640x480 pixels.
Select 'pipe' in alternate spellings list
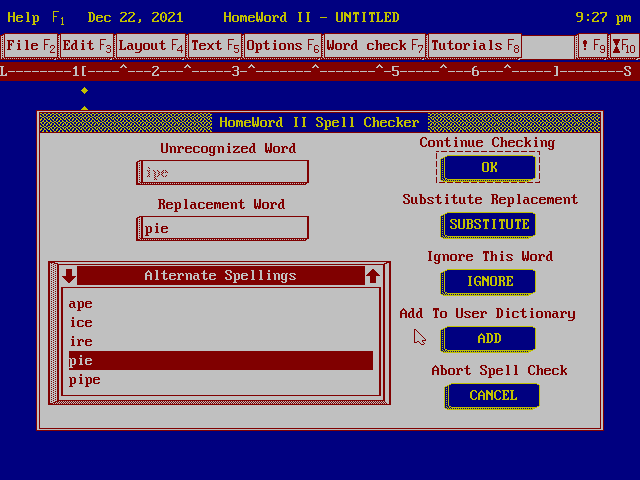[x=220, y=380]
